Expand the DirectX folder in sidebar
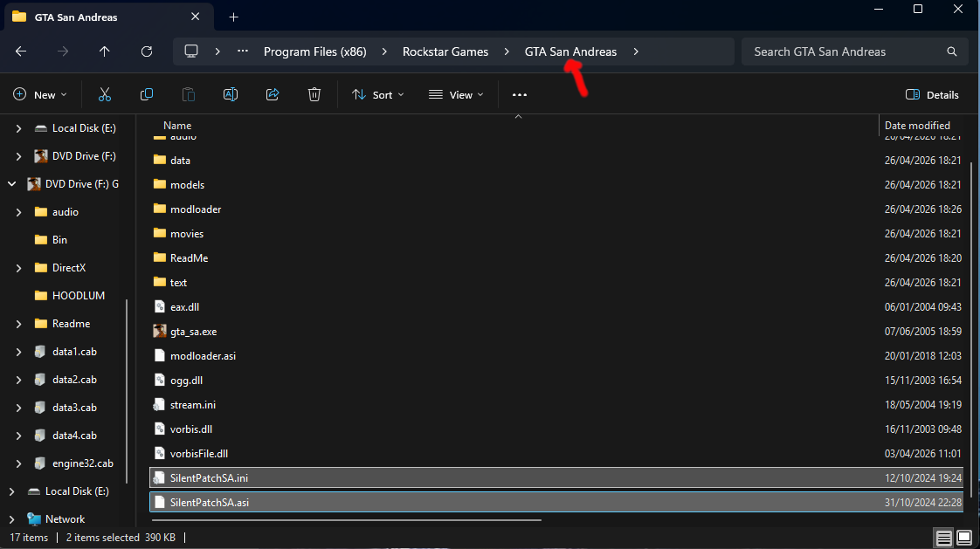980x549 pixels. 18,268
